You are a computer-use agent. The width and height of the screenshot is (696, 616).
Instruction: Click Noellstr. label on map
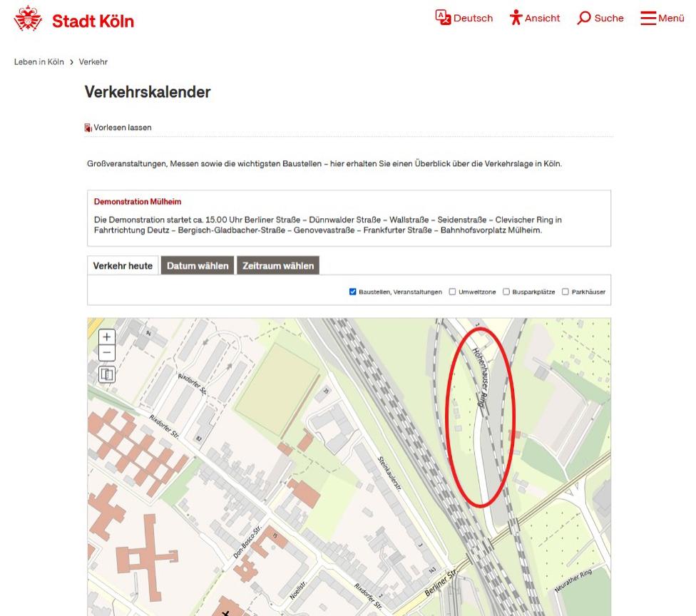click(298, 590)
